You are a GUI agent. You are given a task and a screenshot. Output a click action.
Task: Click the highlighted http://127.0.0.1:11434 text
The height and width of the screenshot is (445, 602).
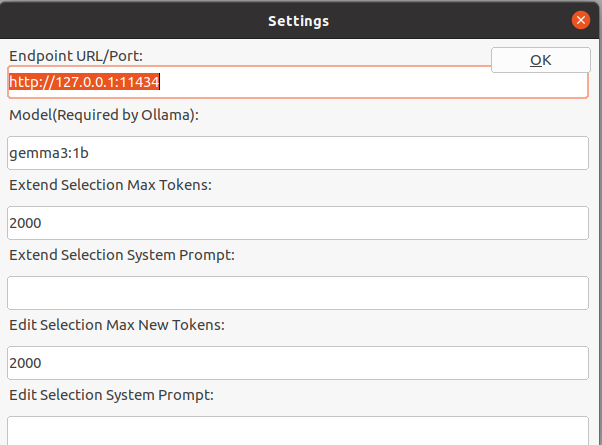(x=84, y=82)
